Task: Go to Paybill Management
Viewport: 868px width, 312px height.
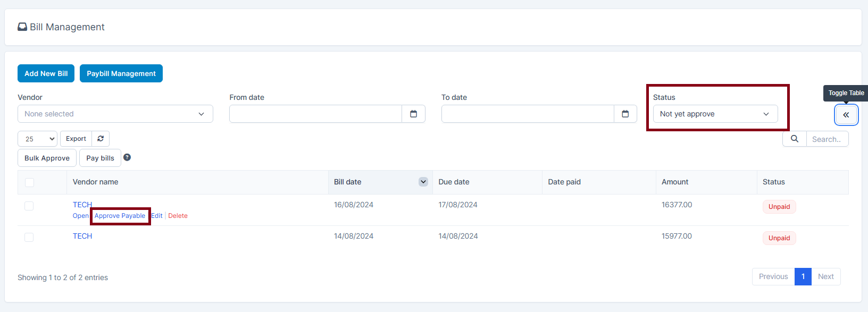Action: coord(121,73)
